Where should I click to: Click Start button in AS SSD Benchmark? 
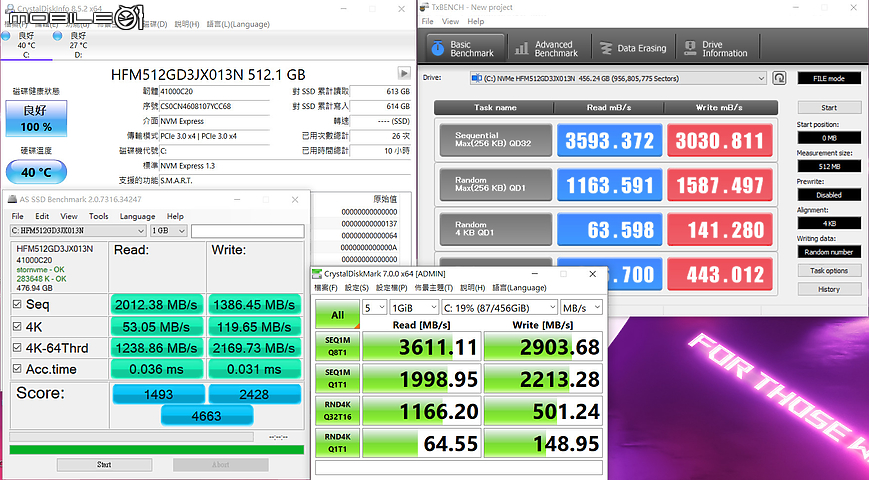(x=104, y=464)
